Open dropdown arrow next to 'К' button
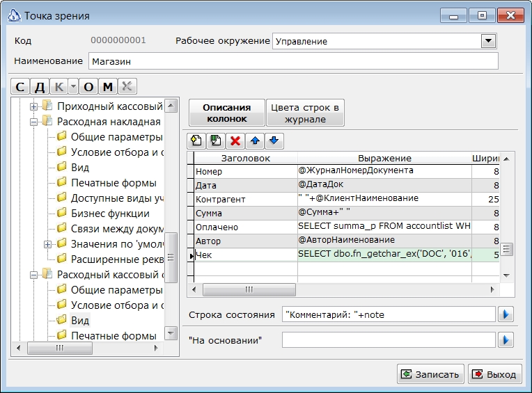 click(73, 87)
